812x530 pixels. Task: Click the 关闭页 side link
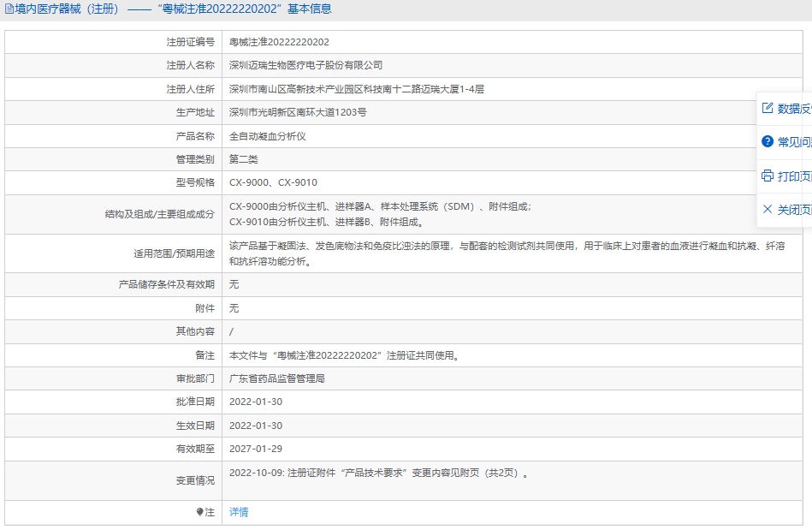click(794, 210)
